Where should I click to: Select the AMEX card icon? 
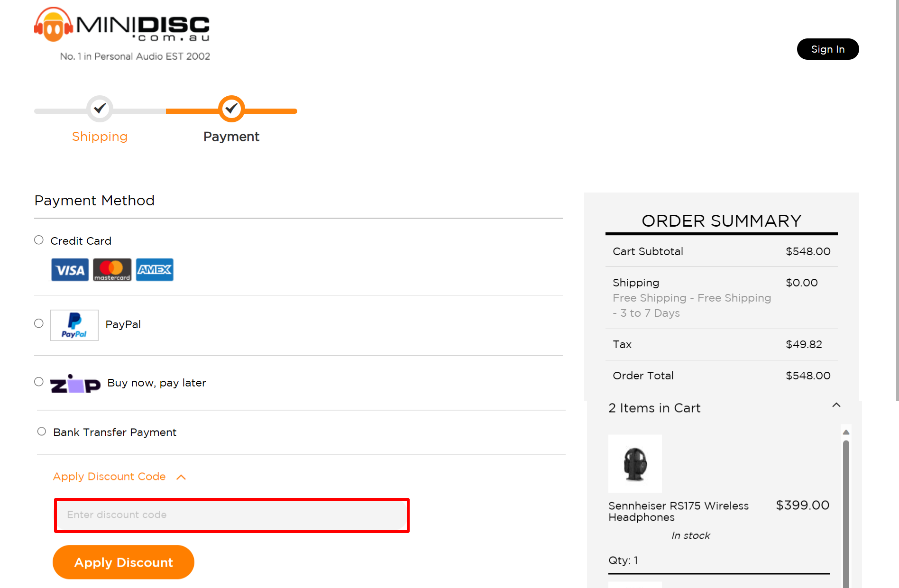point(154,269)
